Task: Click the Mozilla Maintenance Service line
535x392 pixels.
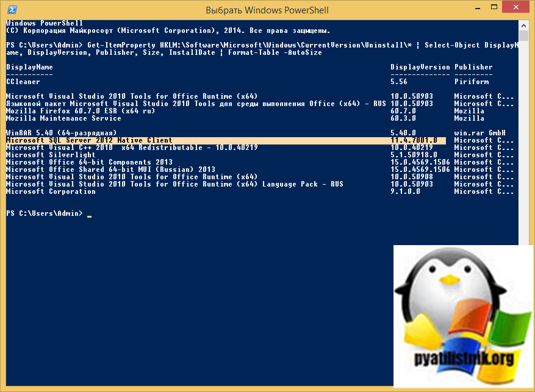Action: tap(63, 118)
